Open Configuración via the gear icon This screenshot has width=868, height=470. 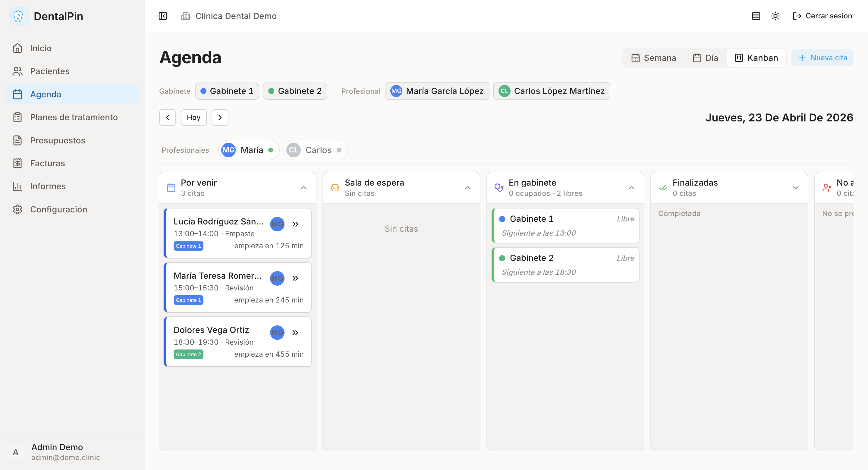17,209
